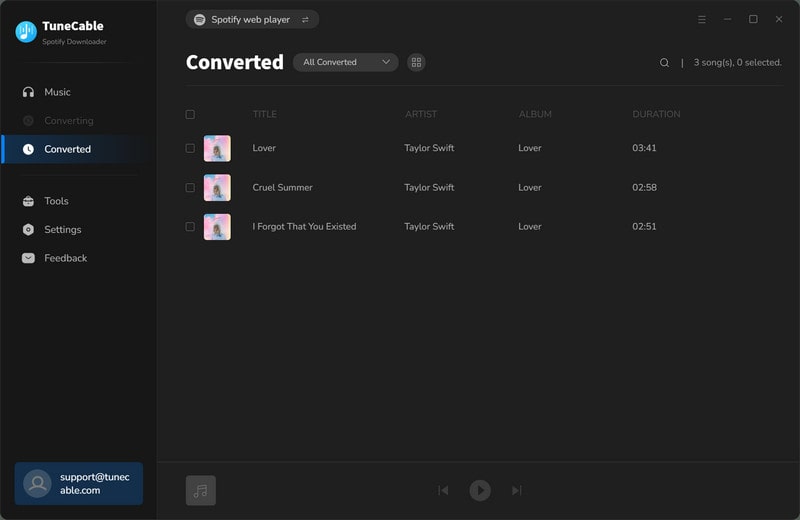The image size is (800, 520).
Task: Open Tools toolbox icon
Action: (28, 201)
